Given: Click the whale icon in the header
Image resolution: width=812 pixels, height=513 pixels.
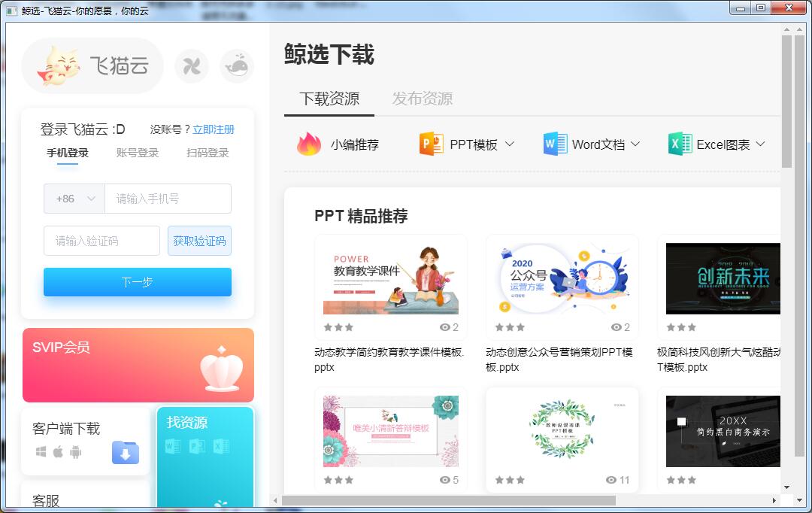Looking at the screenshot, I should pos(237,66).
